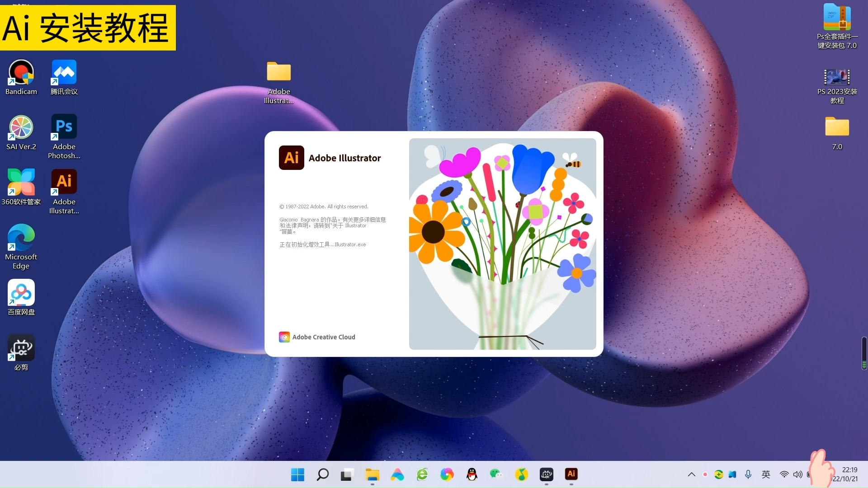
Task: Open Adobe Photoshop desktop shortcut
Action: (x=64, y=127)
